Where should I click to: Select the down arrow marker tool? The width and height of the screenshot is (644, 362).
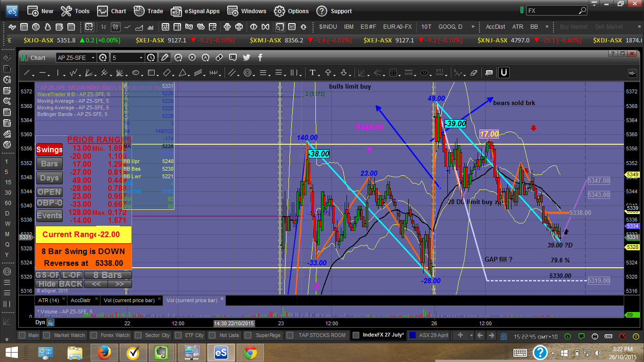pos(344,73)
